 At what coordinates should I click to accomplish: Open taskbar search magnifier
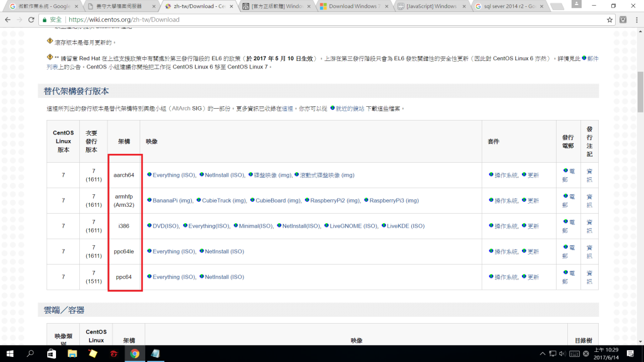[30, 353]
